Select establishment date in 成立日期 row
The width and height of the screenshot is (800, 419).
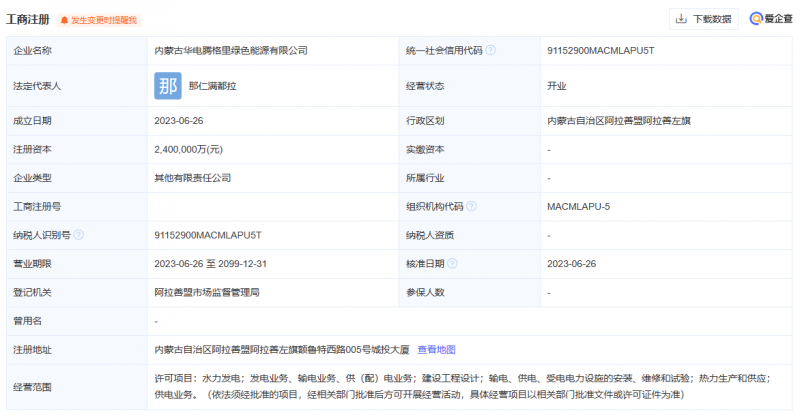[x=179, y=121]
